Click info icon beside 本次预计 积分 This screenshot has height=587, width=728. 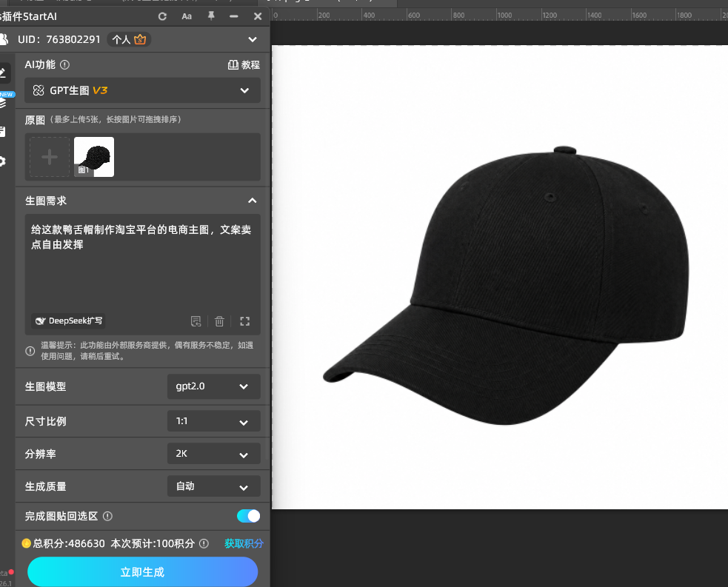pyautogui.click(x=204, y=543)
